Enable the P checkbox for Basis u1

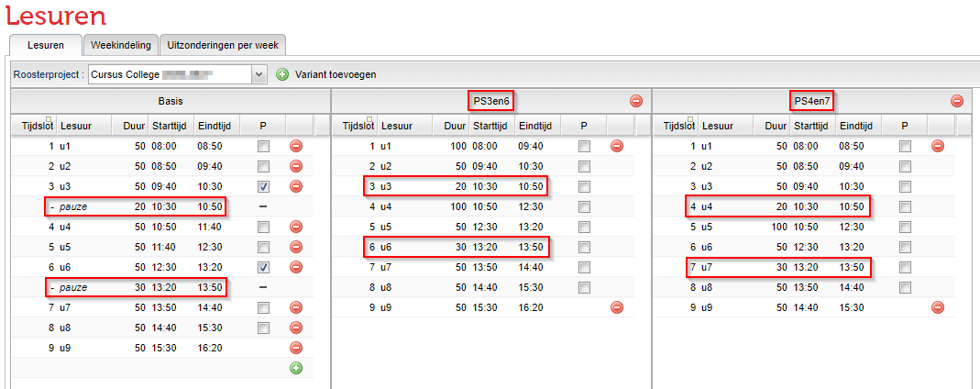point(264,146)
